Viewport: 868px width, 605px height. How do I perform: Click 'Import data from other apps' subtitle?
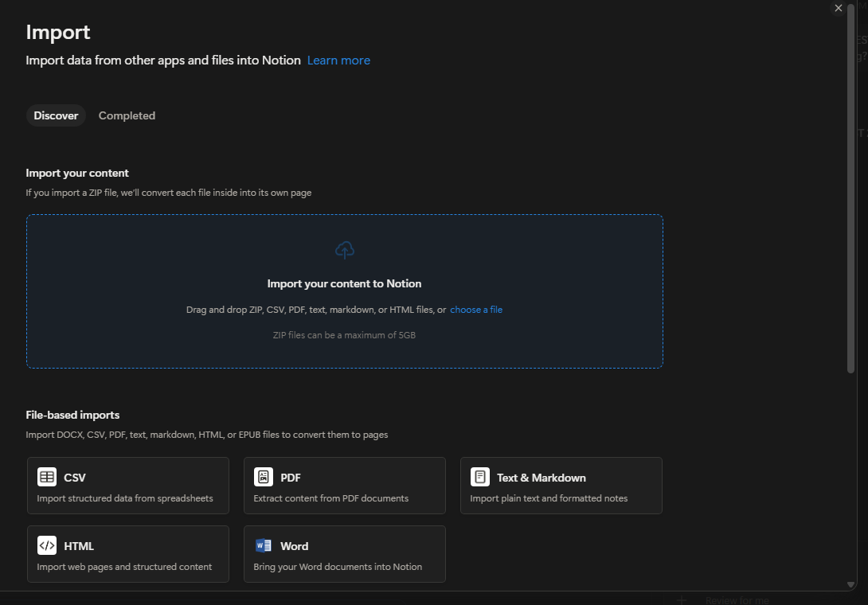click(x=163, y=60)
